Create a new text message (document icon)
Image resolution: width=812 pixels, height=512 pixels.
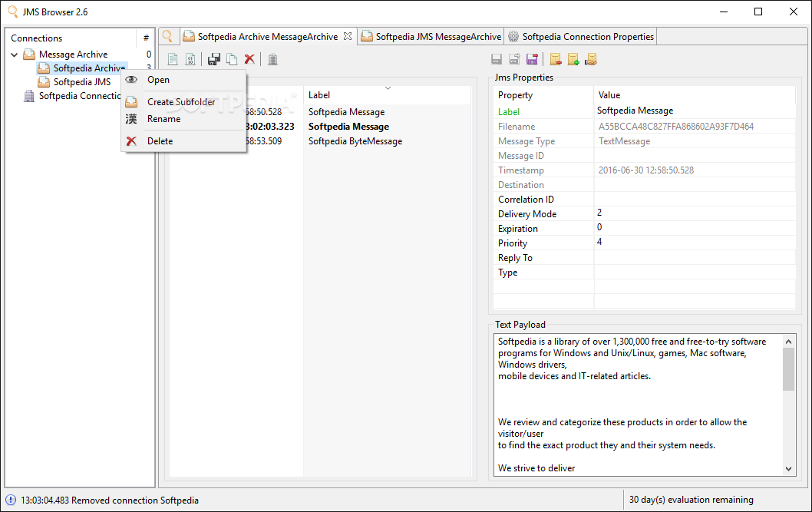173,60
